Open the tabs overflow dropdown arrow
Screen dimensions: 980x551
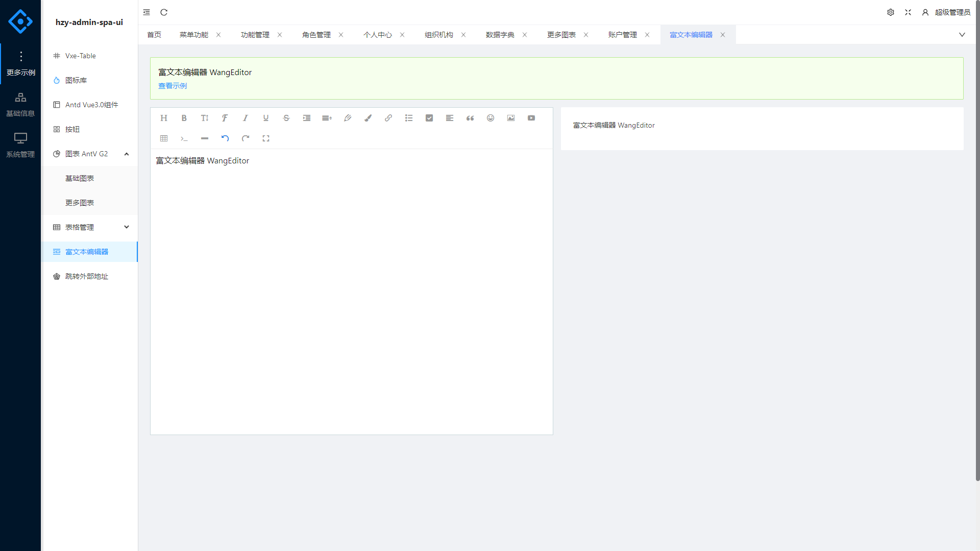[962, 35]
